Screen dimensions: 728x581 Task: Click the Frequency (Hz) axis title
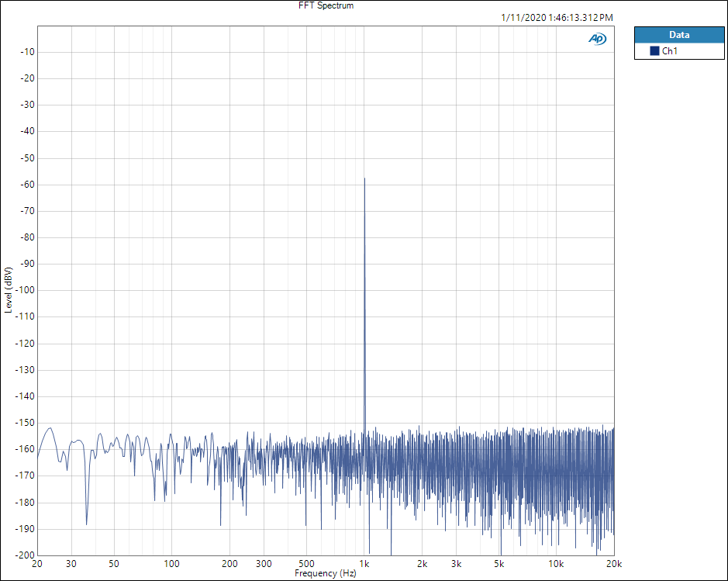click(326, 573)
